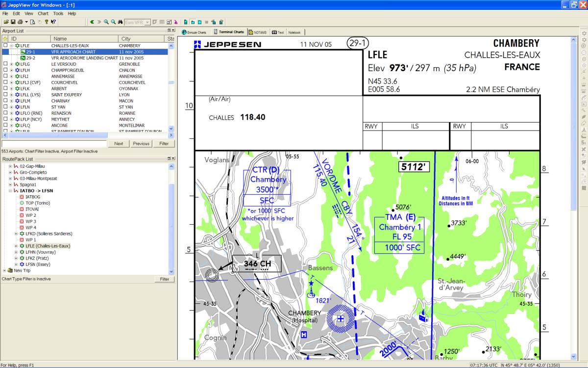Image resolution: width=588 pixels, height=368 pixels.
Task: Expand the New Trip tree node
Action: pyautogui.click(x=4, y=271)
